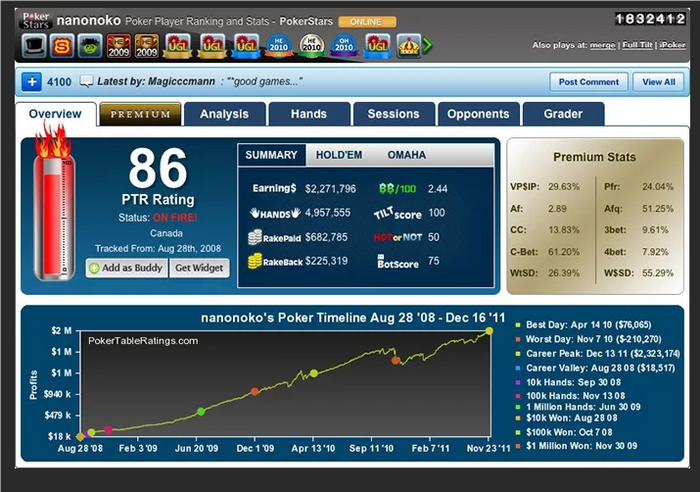Click the VP$IP value 29.63%

pos(564,187)
